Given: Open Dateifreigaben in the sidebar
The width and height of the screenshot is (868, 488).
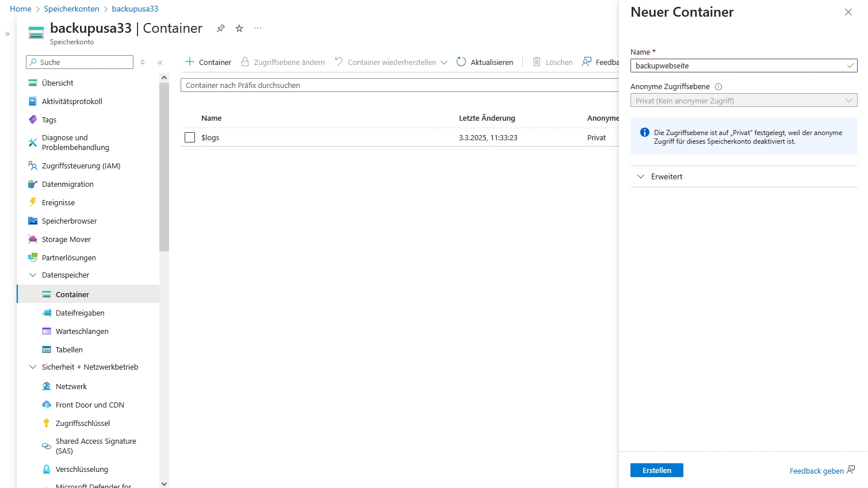Looking at the screenshot, I should click(80, 313).
